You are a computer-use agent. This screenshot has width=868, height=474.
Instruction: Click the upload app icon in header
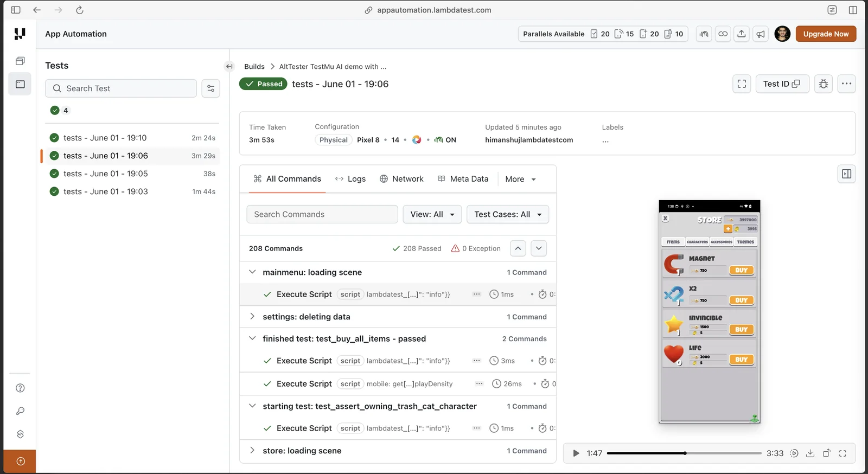[x=742, y=34]
